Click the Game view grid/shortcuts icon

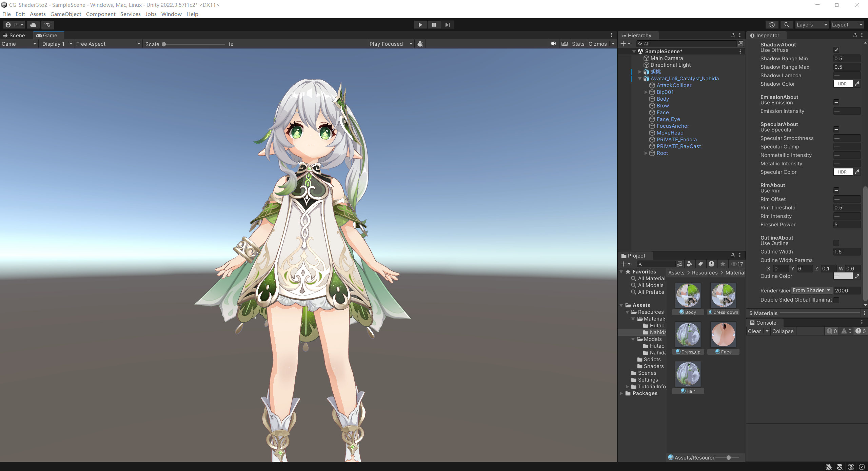point(565,44)
